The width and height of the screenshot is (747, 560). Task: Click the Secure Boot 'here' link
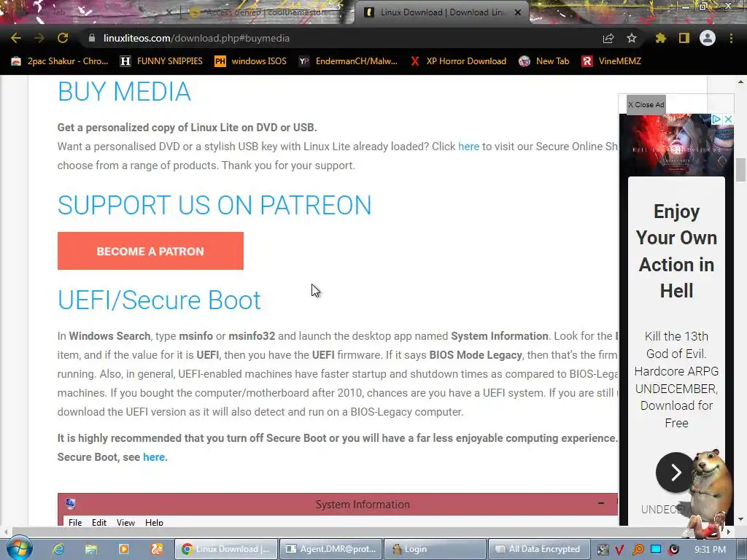pyautogui.click(x=153, y=457)
